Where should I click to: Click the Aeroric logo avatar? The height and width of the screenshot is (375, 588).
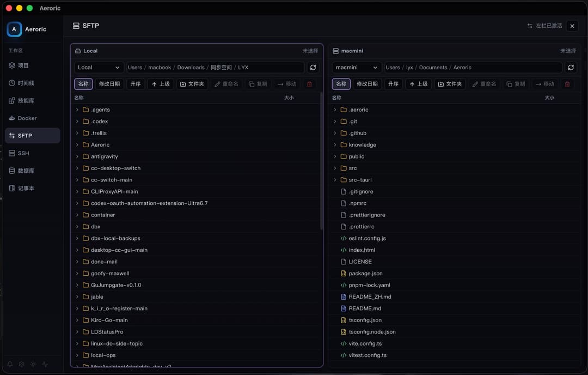click(x=14, y=29)
